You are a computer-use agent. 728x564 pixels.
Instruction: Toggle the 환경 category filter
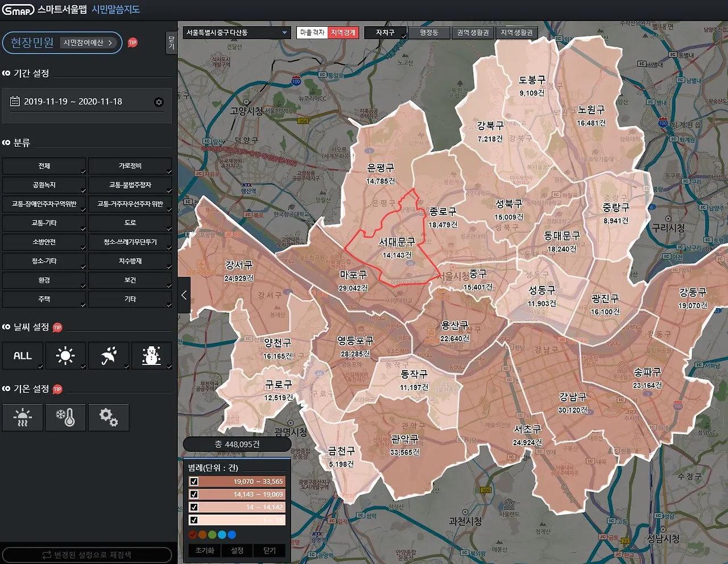[x=44, y=280]
